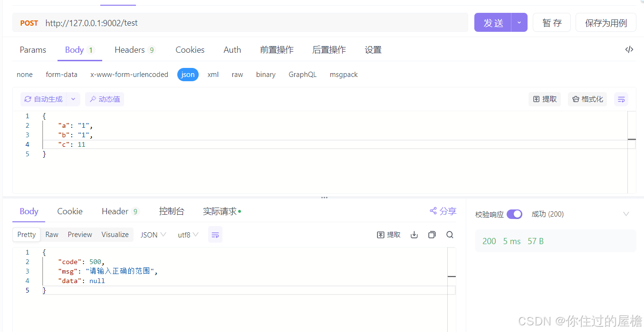
Task: Click the 200 status code text
Action: coord(489,241)
